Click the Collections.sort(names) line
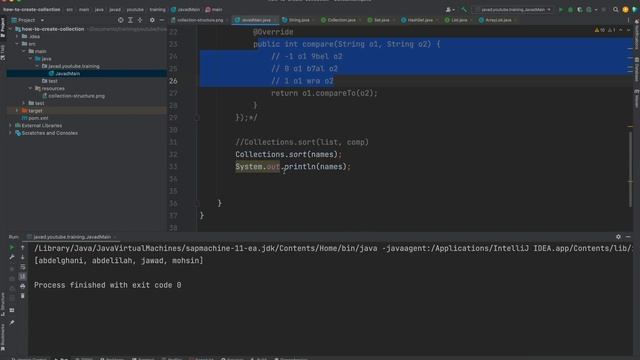Screen dimensions: 640x360 [x=288, y=154]
